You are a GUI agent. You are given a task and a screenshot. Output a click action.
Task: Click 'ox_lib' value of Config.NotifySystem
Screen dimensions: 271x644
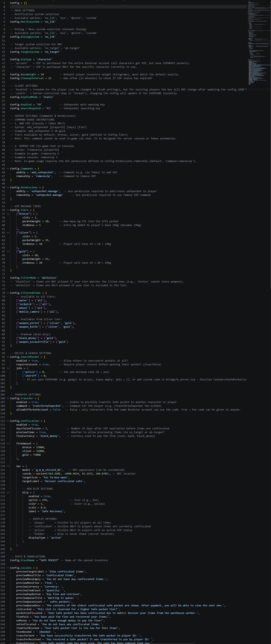coord(50,22)
